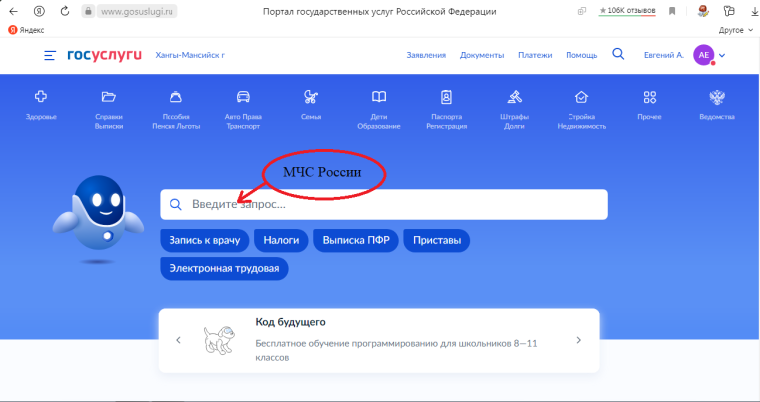Open the Справки Выписки category
Viewport: 760px width, 402px height.
[109, 109]
